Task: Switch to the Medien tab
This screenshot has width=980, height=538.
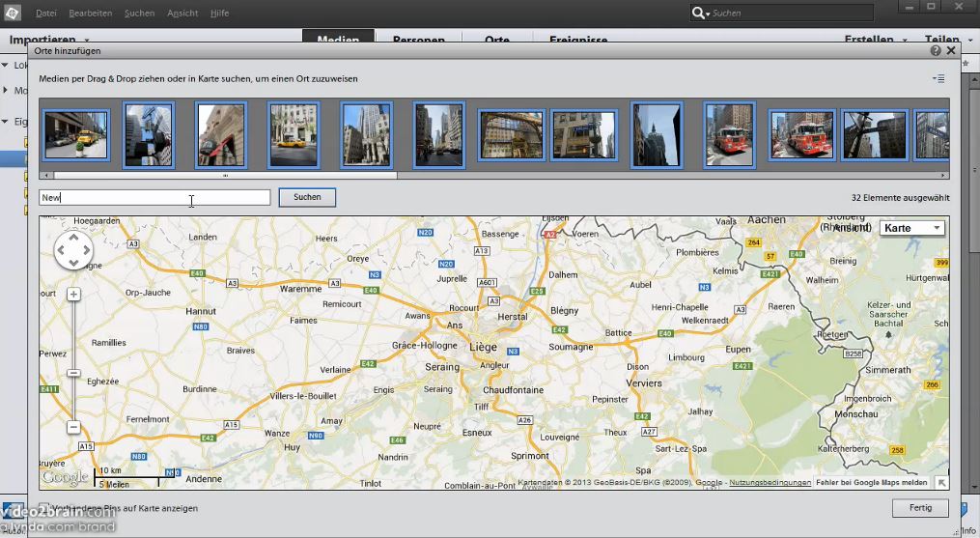Action: tap(338, 37)
